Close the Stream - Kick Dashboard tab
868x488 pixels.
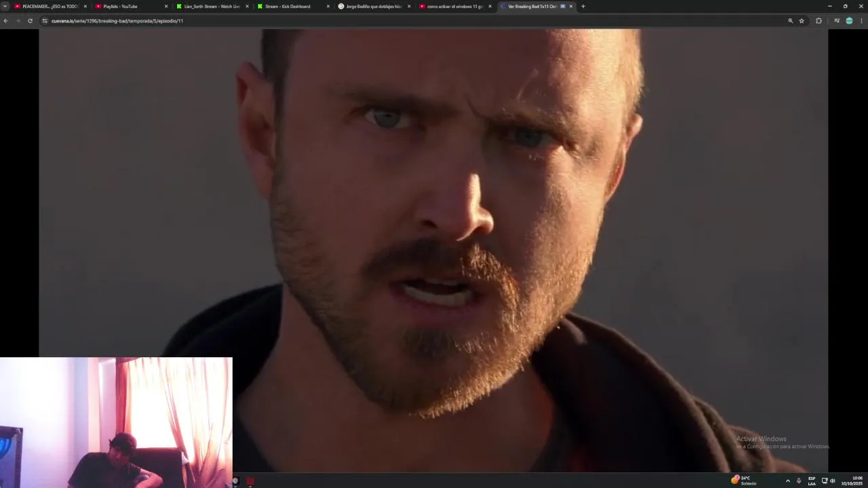coord(328,6)
